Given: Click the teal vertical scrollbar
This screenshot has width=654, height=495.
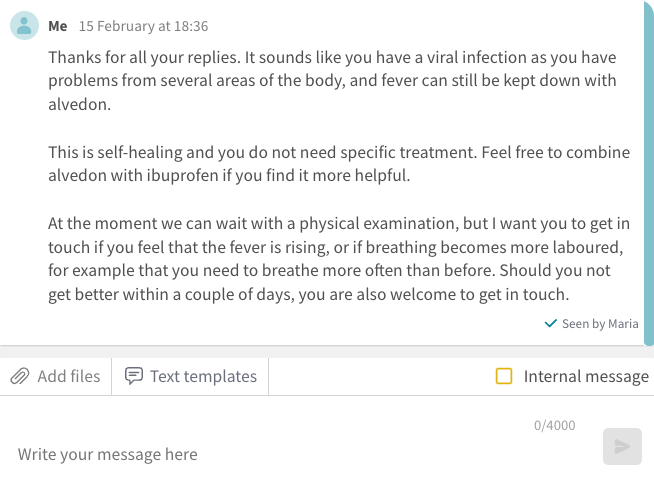Looking at the screenshot, I should [649, 173].
